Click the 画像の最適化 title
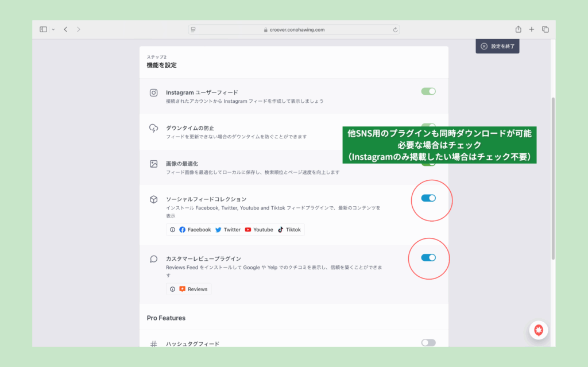The image size is (588, 367). coord(182,164)
